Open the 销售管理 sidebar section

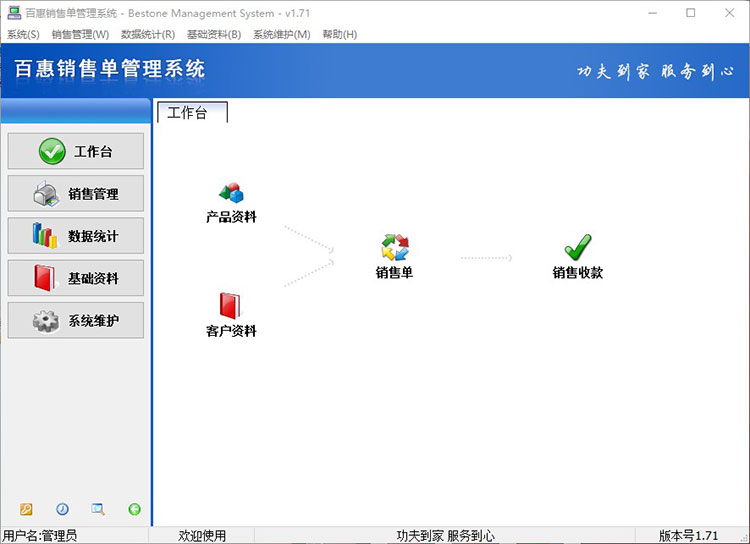click(76, 193)
